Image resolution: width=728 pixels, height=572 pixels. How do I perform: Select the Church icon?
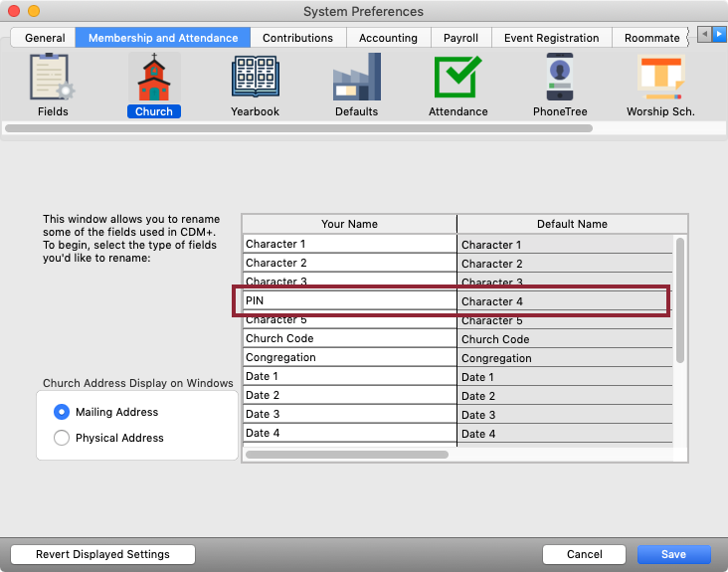(x=153, y=79)
